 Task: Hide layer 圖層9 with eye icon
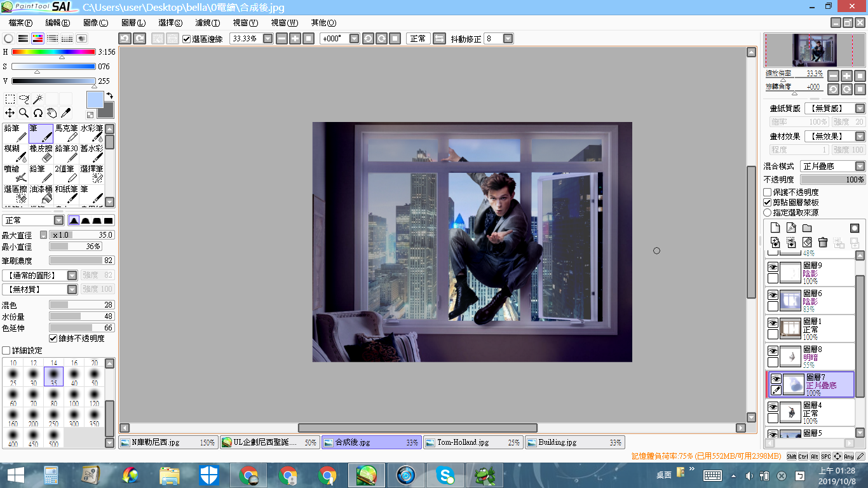tap(773, 268)
